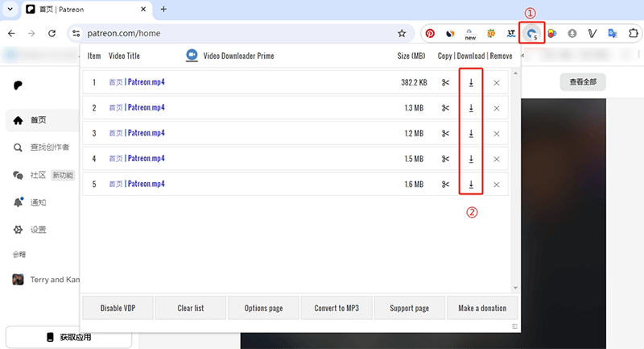This screenshot has width=644, height=349.
Task: Copy link scissors icon for item 2
Action: click(445, 108)
